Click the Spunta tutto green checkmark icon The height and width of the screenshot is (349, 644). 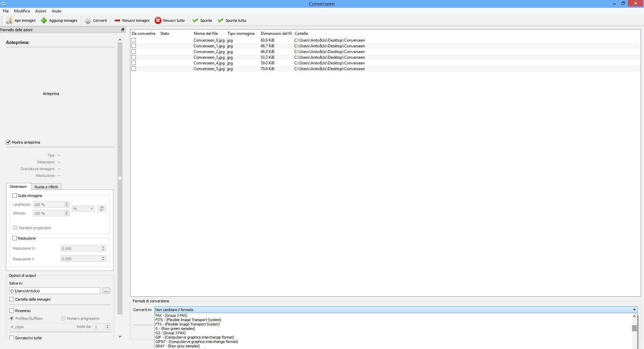coord(220,20)
